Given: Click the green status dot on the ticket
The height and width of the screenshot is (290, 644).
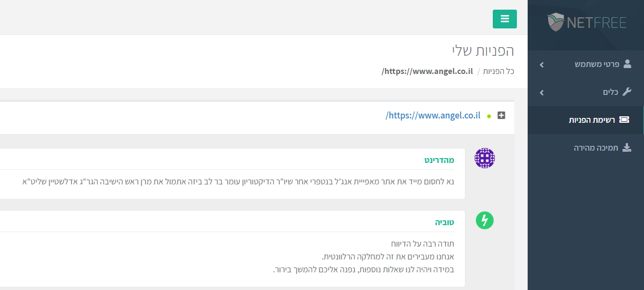Looking at the screenshot, I should 489,116.
